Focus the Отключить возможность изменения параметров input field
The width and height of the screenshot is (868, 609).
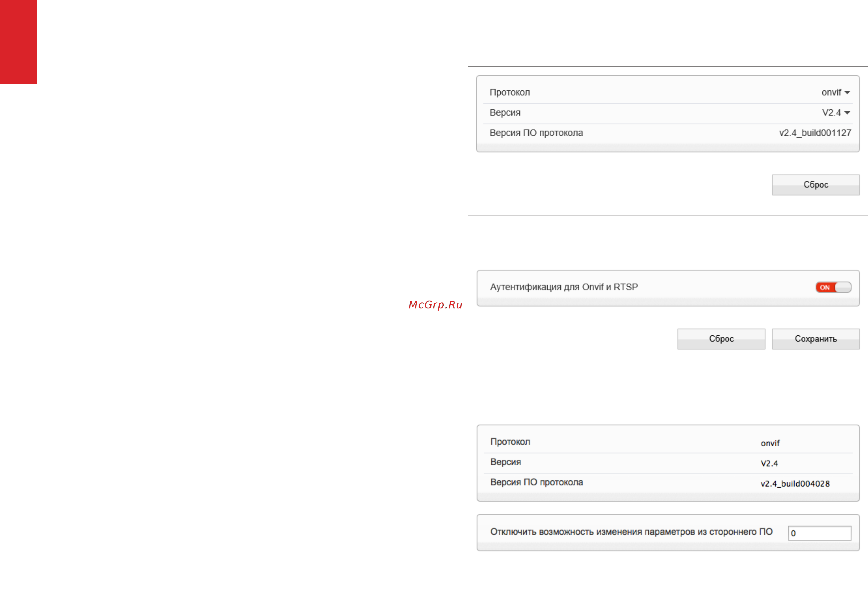[819, 533]
